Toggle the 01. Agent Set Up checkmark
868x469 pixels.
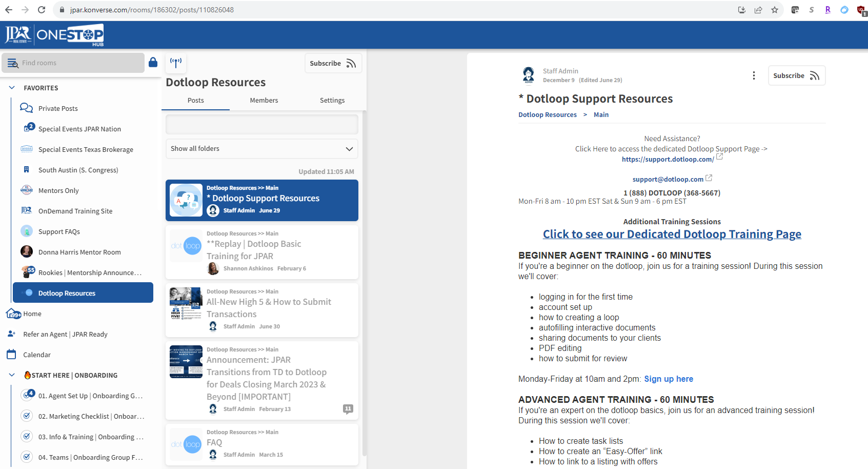point(28,395)
